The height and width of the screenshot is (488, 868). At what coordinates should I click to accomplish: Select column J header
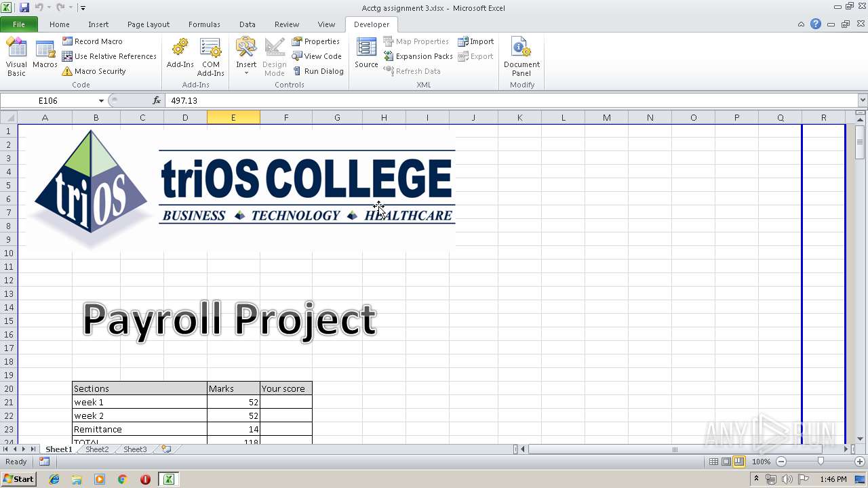point(473,117)
